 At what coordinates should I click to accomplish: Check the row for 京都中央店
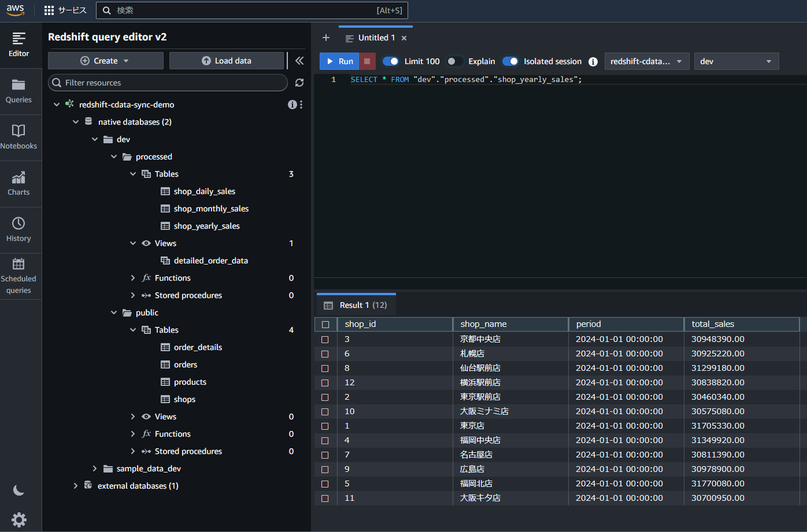(325, 339)
